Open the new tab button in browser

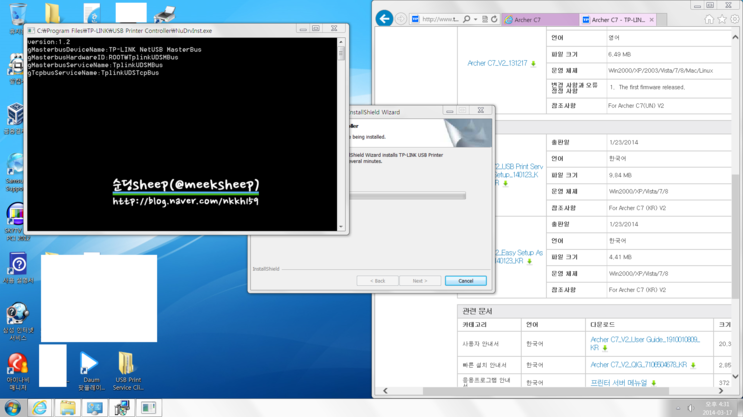pyautogui.click(x=662, y=19)
